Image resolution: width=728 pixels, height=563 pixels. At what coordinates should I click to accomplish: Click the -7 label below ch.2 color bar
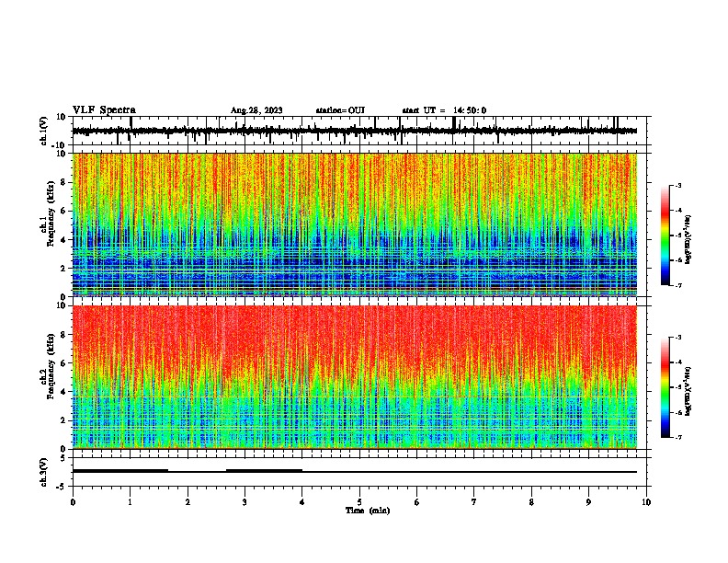click(x=677, y=437)
